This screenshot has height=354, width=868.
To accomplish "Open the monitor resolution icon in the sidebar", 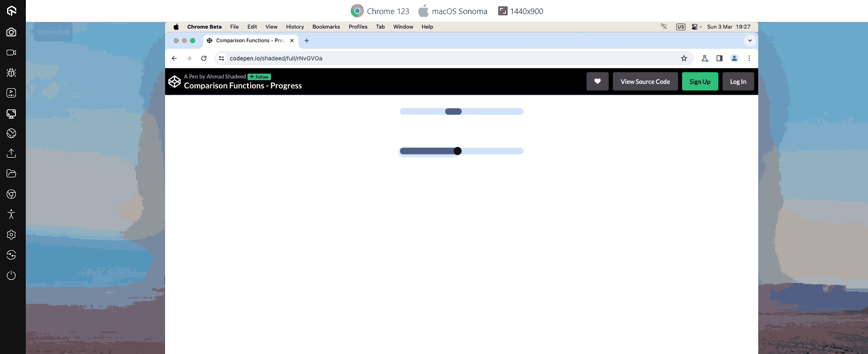I will click(x=11, y=113).
